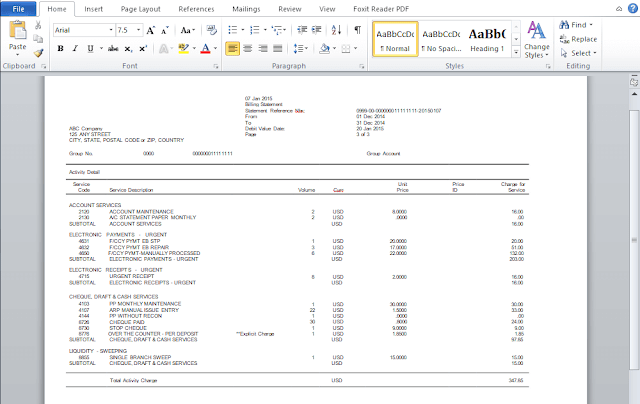This screenshot has width=640, height=404.
Task: Apply red font color
Action: [x=205, y=49]
